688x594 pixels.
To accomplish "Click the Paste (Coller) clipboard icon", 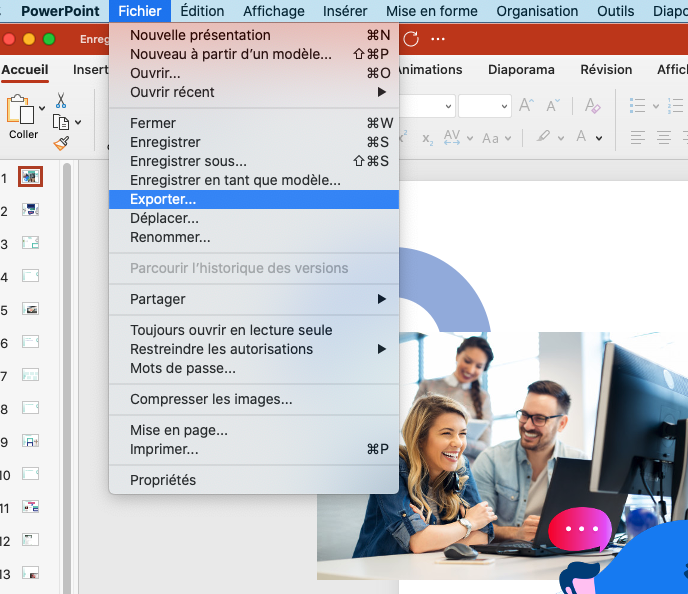I will coord(20,109).
